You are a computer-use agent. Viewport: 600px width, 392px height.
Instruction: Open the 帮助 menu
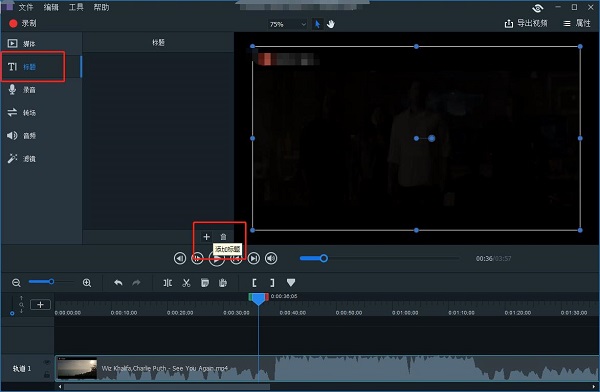point(101,7)
